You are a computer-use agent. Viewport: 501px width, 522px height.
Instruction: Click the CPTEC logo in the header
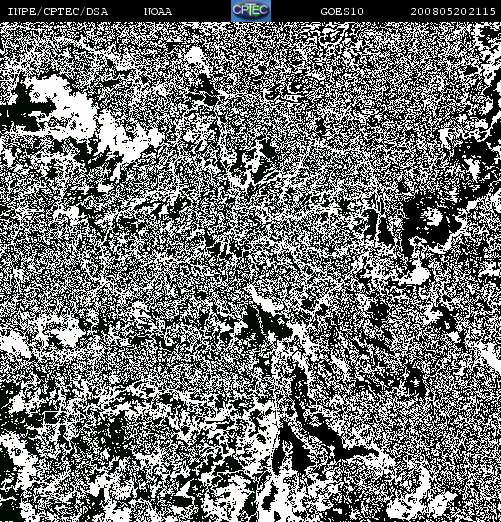tap(251, 11)
